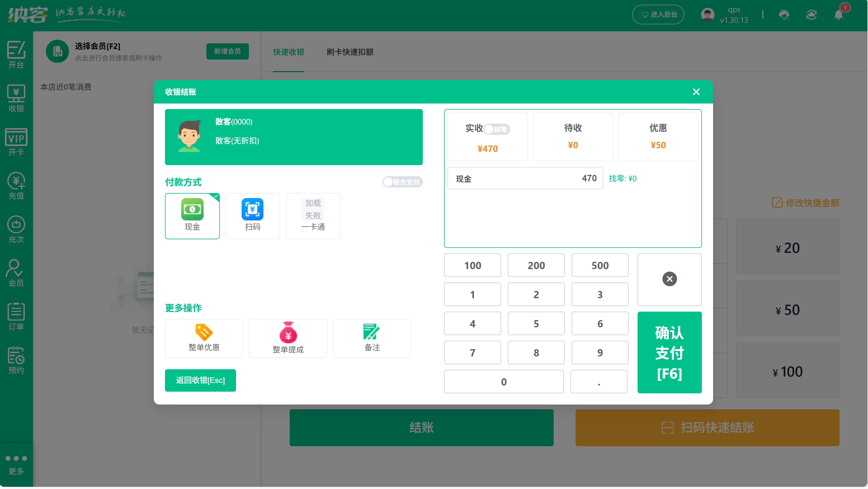Close the 收银结账 dialog
Screen dimensions: 868x489
(696, 92)
